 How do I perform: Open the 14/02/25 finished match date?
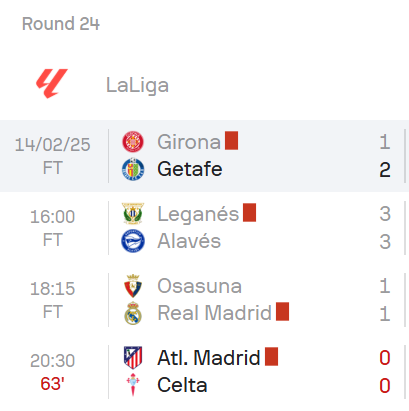click(x=52, y=145)
